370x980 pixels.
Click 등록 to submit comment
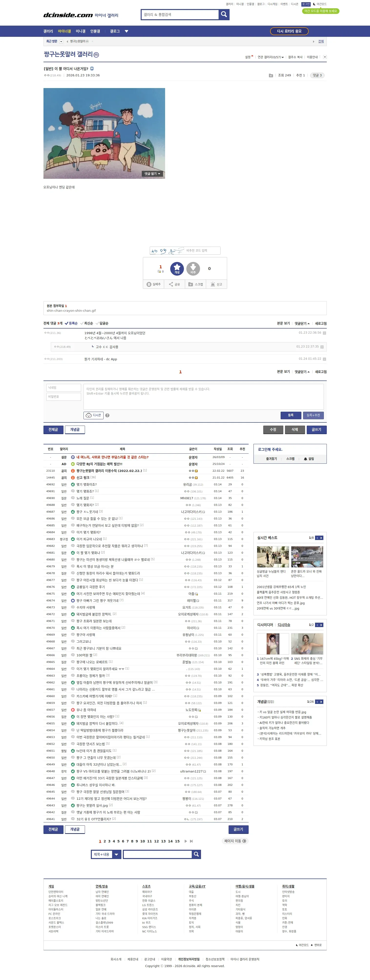click(x=291, y=415)
